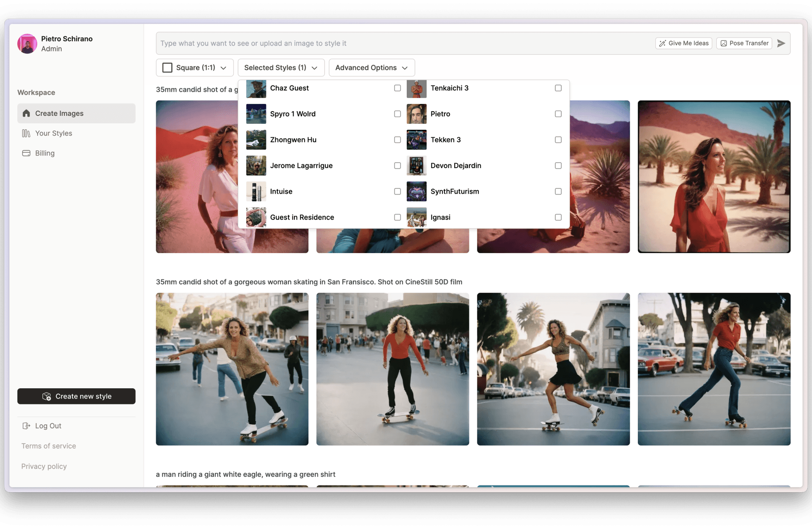Open the Terms of service link
Viewport: 812px width, 529px height.
tap(49, 446)
